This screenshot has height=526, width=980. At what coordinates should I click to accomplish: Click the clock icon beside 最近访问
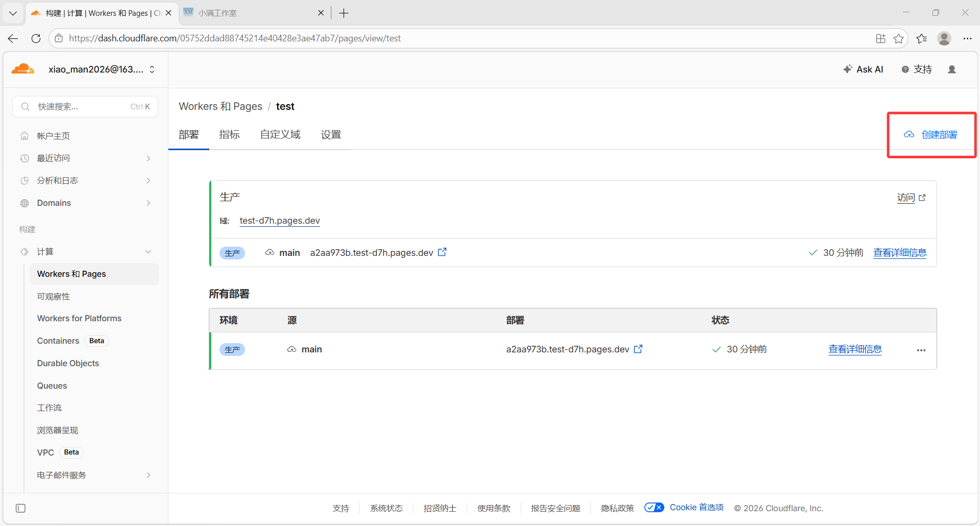pyautogui.click(x=24, y=158)
